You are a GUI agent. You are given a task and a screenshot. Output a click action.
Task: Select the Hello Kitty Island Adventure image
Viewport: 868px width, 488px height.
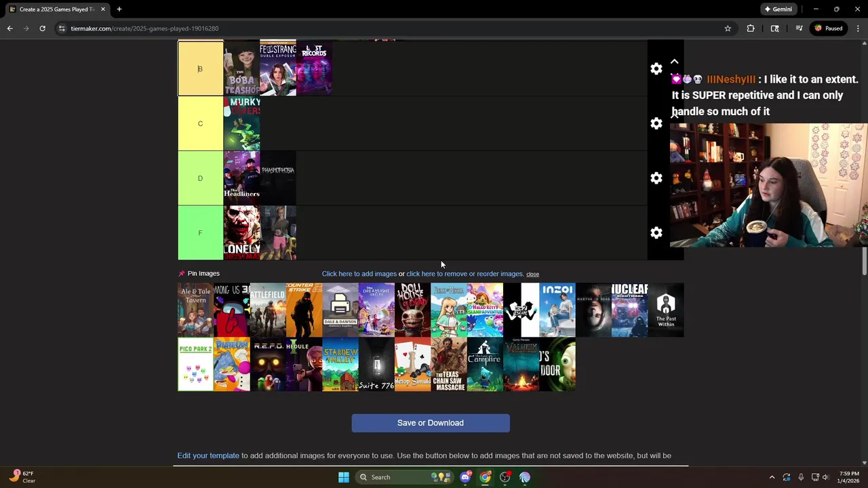pos(485,310)
